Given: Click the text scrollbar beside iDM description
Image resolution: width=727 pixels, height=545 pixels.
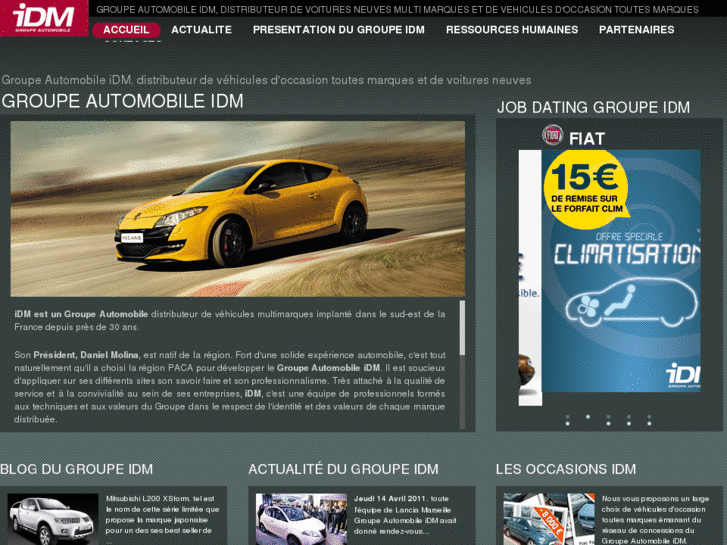Looking at the screenshot, I should click(462, 365).
